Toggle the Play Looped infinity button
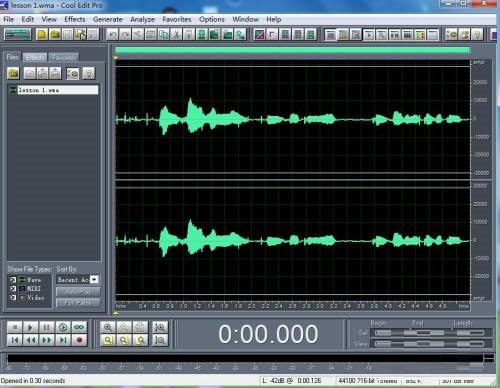 pos(79,327)
